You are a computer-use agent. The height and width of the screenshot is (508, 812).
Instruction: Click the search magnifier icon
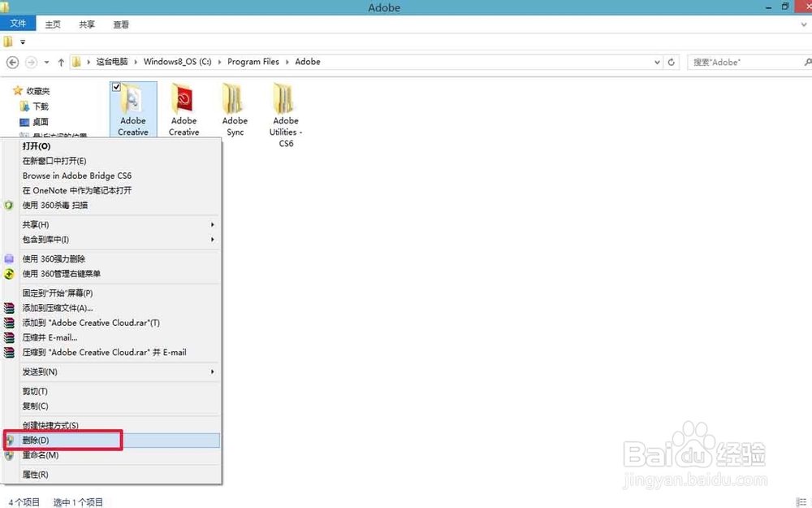point(807,63)
